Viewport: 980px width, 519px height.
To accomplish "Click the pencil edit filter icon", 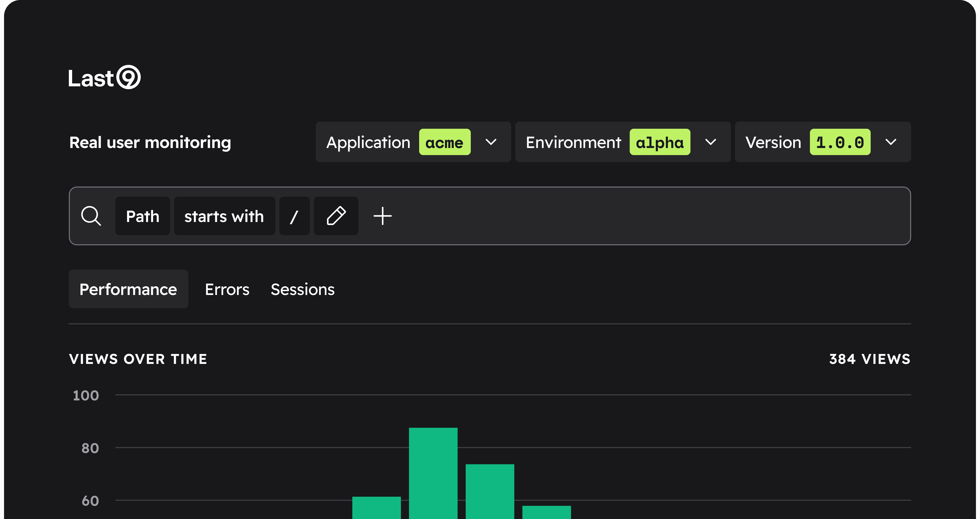I will pos(336,216).
